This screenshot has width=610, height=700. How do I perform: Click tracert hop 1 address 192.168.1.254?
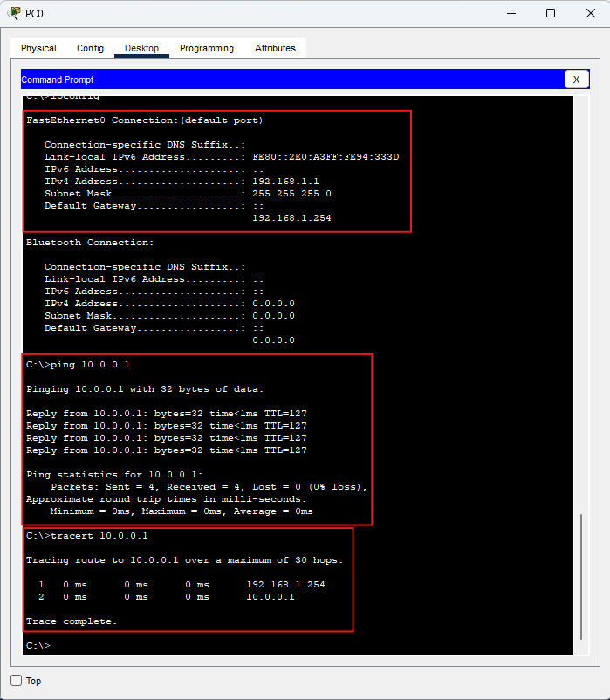[x=285, y=585]
